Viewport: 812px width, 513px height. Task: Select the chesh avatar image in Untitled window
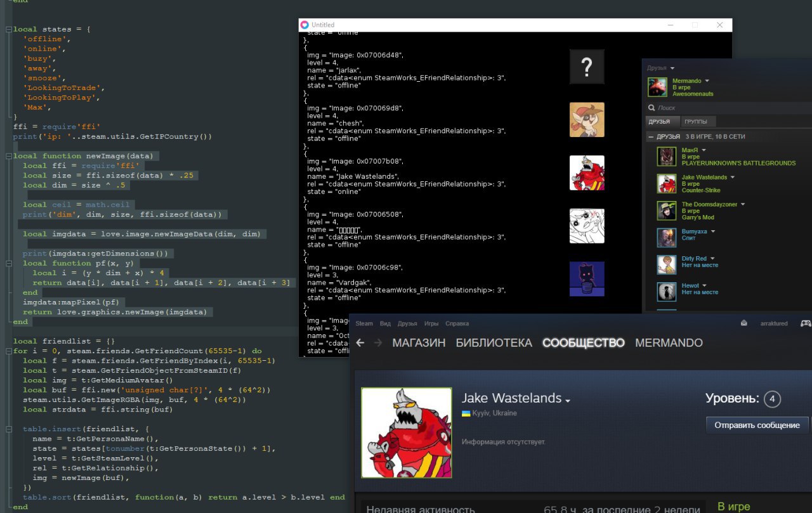(587, 120)
